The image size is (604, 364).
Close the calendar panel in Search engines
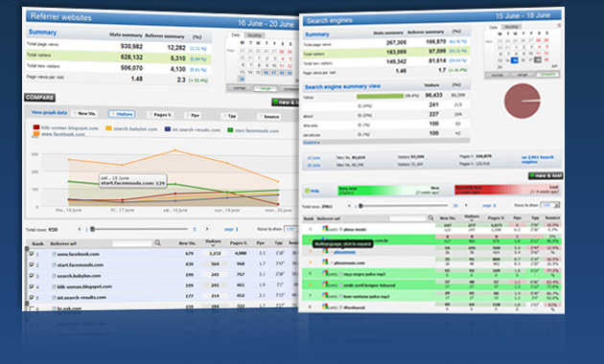(559, 26)
